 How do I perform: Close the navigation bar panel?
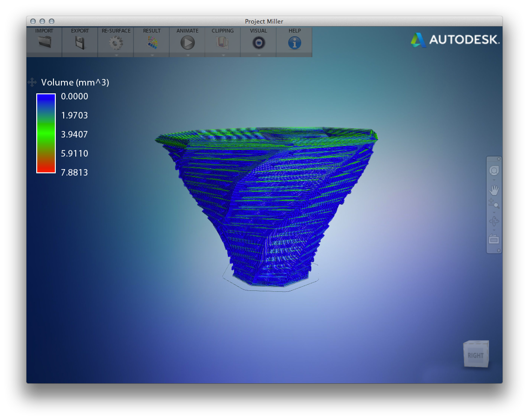(x=499, y=159)
